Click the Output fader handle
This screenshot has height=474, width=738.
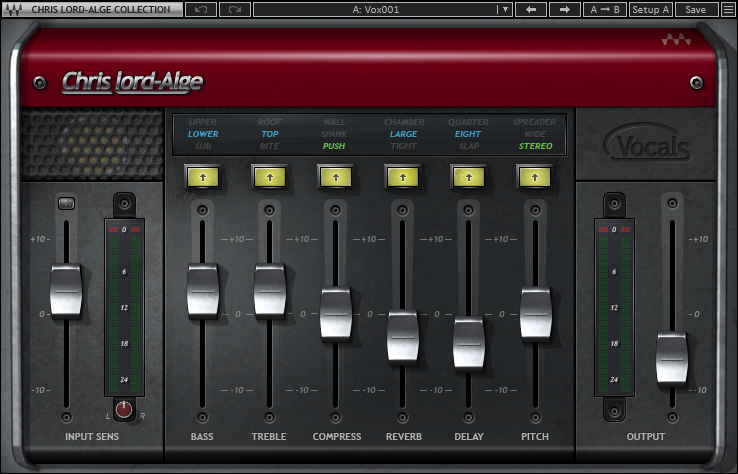click(x=672, y=358)
